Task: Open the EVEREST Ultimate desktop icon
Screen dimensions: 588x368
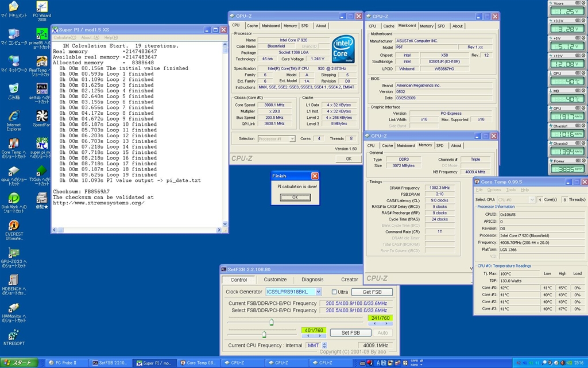Action: (13, 226)
